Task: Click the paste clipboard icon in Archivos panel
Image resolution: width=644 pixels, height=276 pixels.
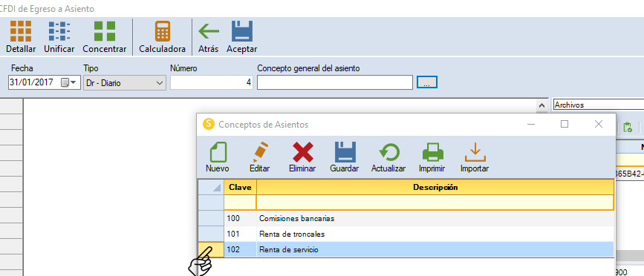Action: point(628,128)
